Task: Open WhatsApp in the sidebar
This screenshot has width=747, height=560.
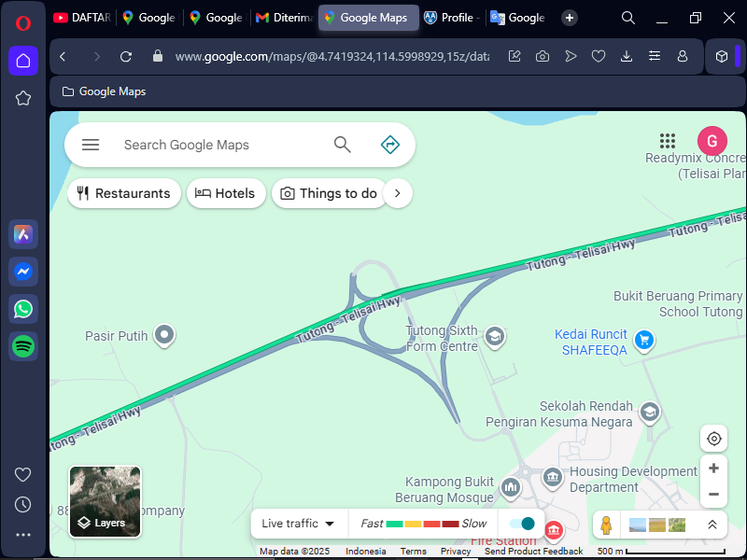Action: 22,309
